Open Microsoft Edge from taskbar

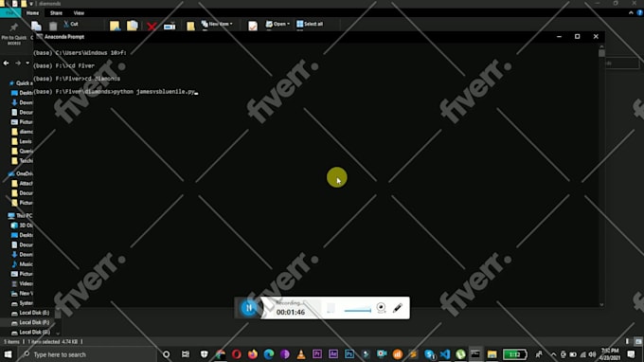coord(269,354)
